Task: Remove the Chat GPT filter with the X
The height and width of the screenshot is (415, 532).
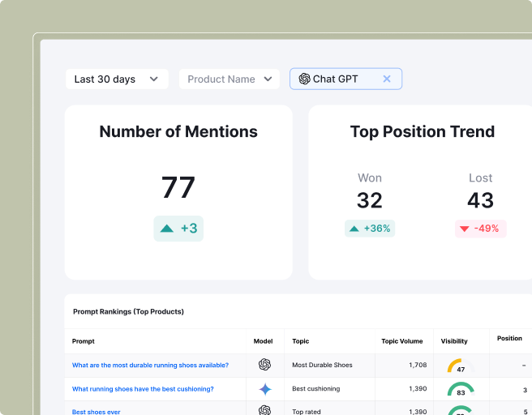Action: pyautogui.click(x=387, y=79)
